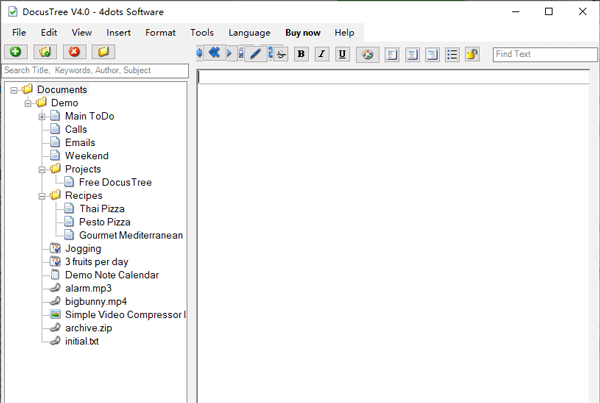The image size is (600, 403).
Task: Click the double-arrow back navigation icon
Action: (x=214, y=53)
